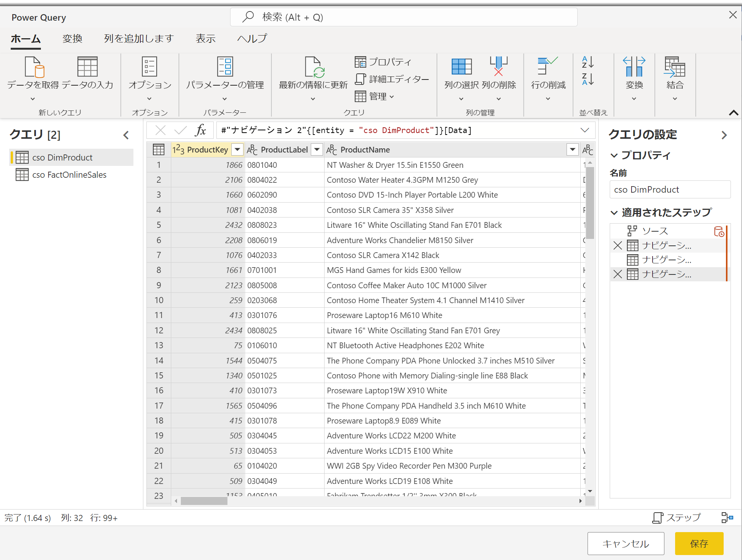Open データの入力 (Enter data) table icon
The image size is (742, 560).
point(87,68)
